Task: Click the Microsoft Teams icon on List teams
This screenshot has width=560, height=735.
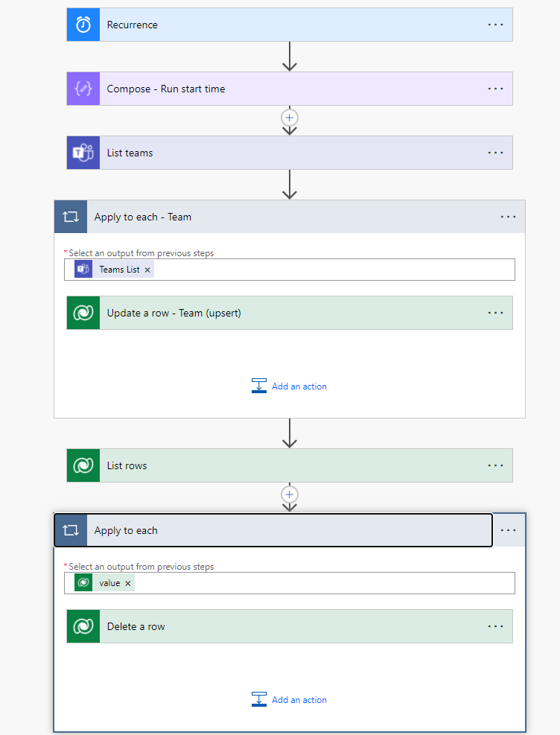Action: click(x=83, y=153)
